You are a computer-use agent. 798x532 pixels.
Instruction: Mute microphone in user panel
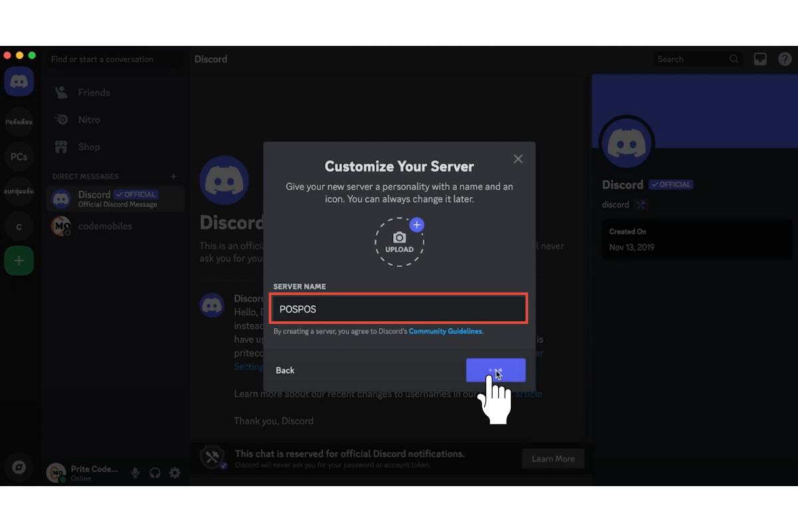point(135,473)
